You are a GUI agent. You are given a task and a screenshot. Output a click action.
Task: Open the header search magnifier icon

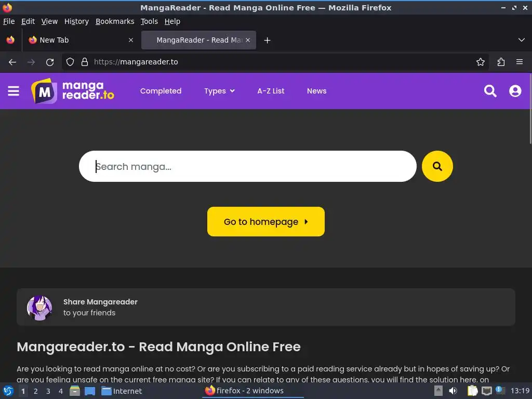pos(490,91)
